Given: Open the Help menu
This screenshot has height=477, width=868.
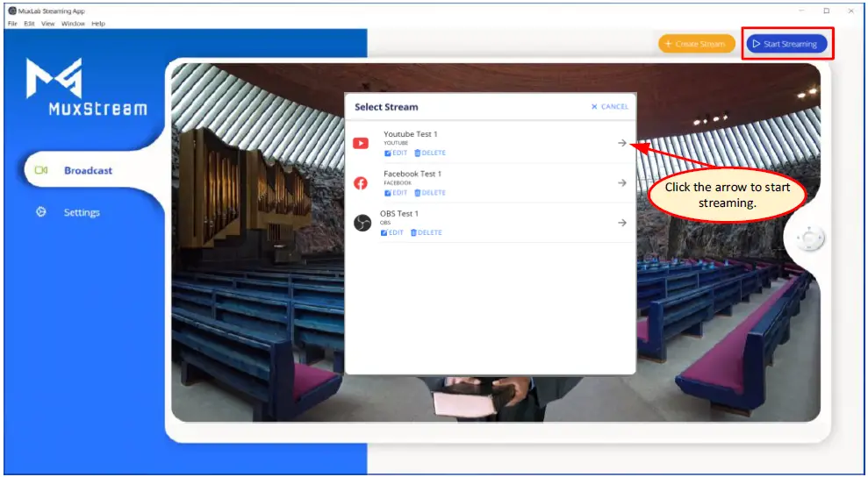Looking at the screenshot, I should (98, 24).
